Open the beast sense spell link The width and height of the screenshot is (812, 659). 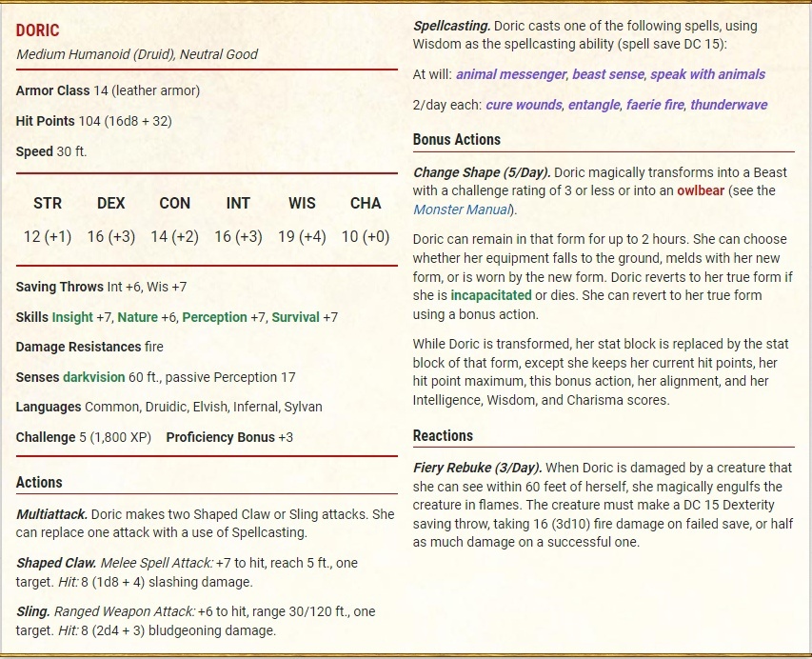click(608, 74)
